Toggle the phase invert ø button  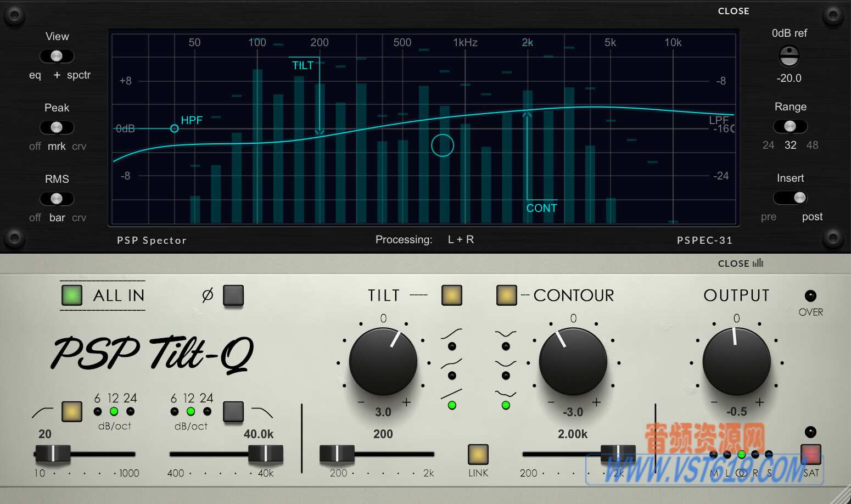click(233, 295)
